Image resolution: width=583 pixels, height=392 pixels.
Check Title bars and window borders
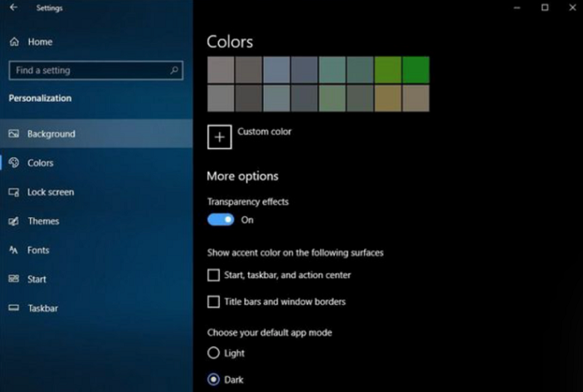213,302
